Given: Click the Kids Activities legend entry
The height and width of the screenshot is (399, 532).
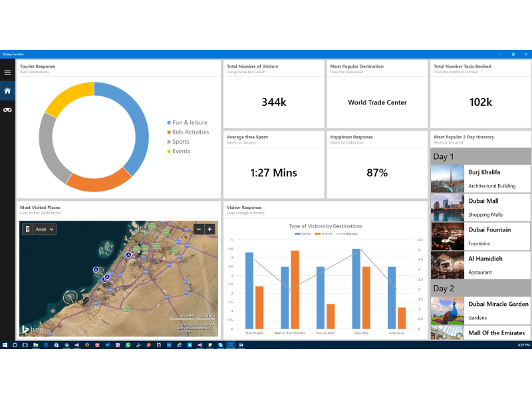Looking at the screenshot, I should (x=190, y=132).
